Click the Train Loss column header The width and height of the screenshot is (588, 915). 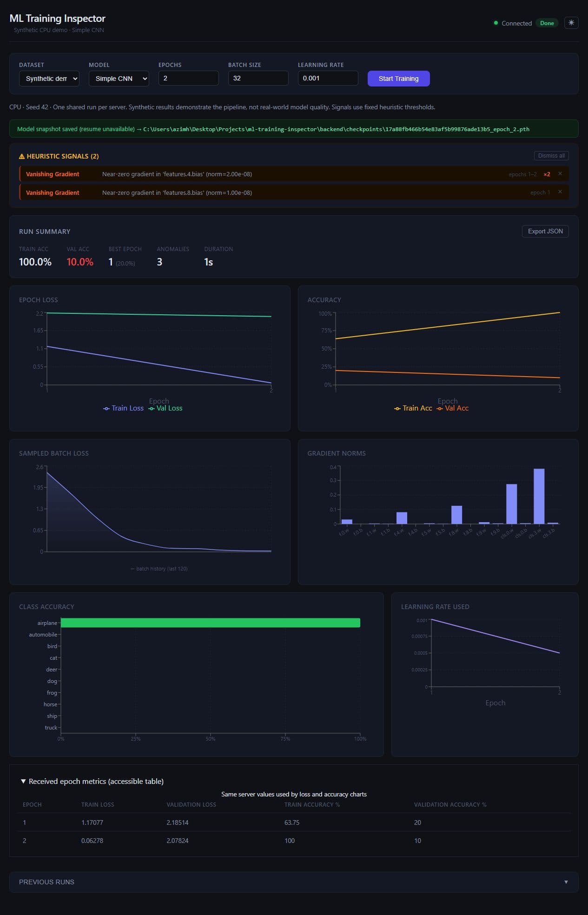(98, 804)
